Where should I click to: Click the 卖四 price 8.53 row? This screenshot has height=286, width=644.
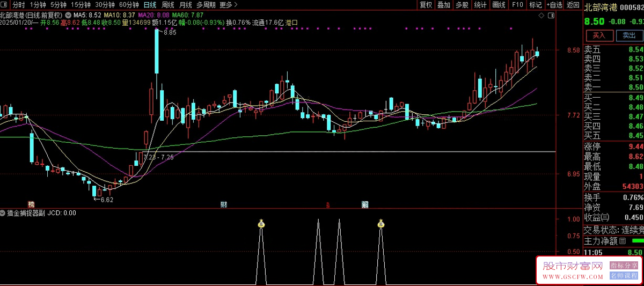pos(613,58)
